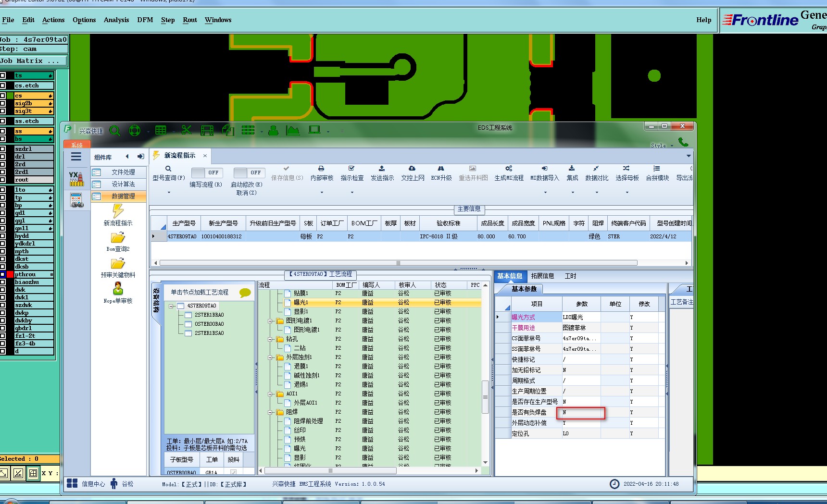Click the 新流程指示 lightning icon in component library
This screenshot has width=827, height=504.
pyautogui.click(x=118, y=211)
